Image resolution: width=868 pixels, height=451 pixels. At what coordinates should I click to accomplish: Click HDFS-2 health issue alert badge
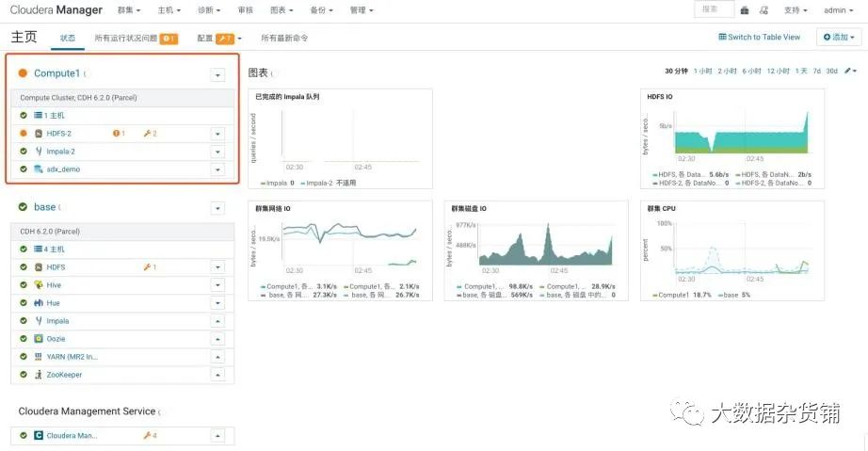click(x=119, y=134)
